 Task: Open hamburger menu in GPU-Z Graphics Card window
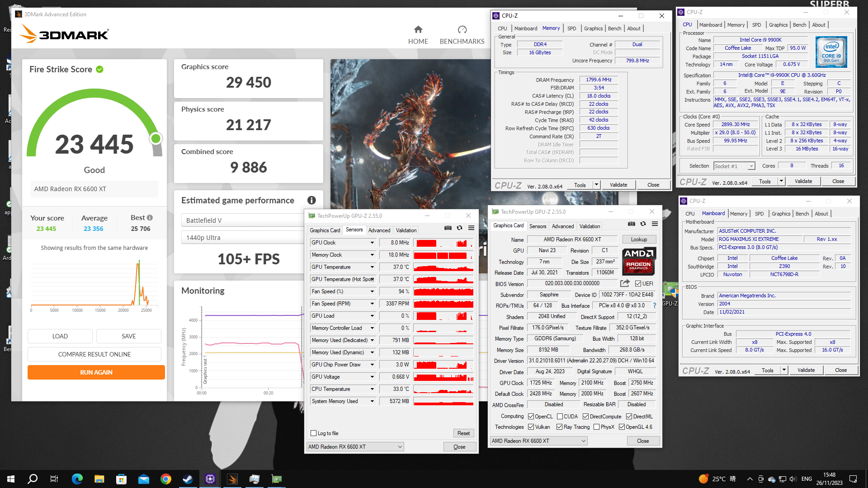tap(655, 224)
